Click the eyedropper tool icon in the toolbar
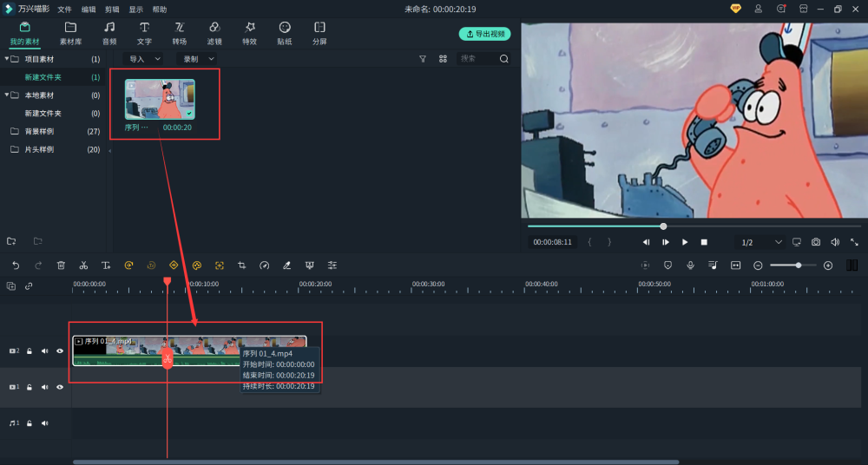868x465 pixels. [x=286, y=265]
